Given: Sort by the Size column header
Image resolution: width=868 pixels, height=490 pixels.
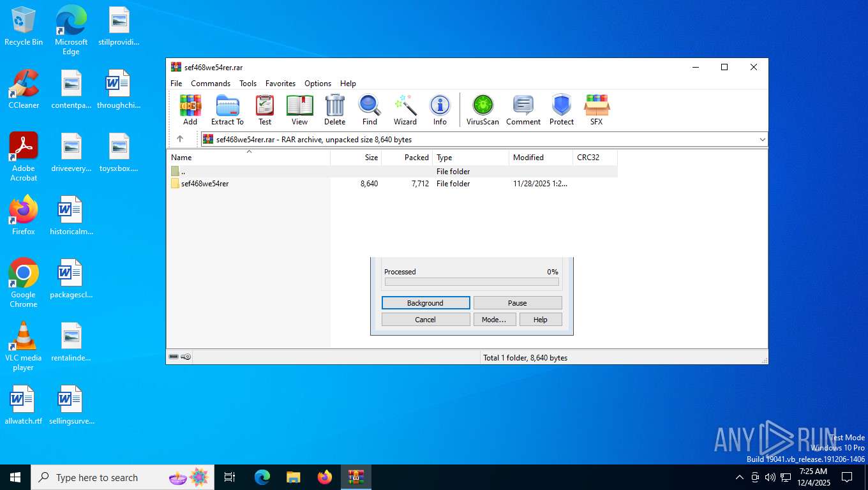Looking at the screenshot, I should click(356, 158).
